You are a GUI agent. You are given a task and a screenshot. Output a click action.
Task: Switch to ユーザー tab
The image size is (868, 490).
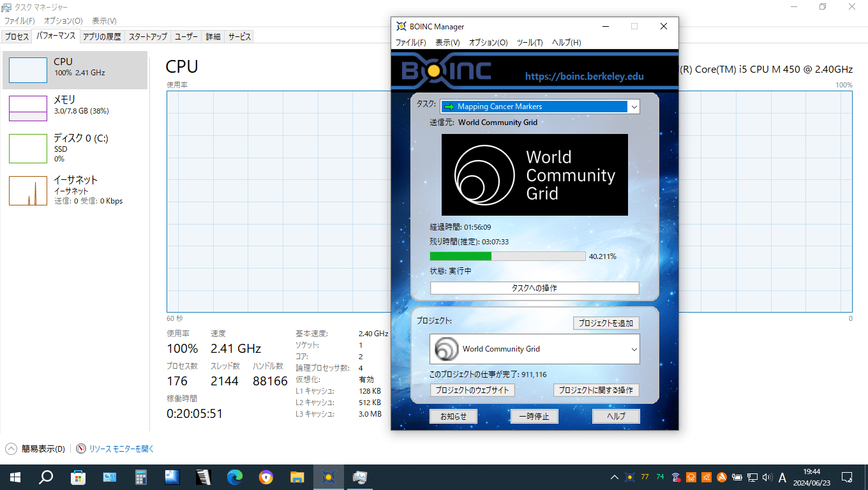(186, 37)
